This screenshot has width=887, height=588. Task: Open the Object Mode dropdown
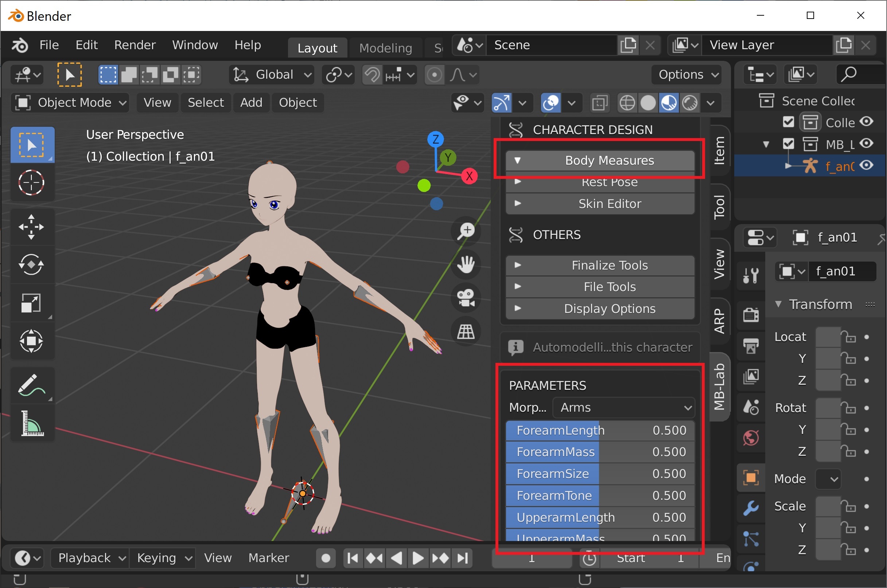click(x=70, y=103)
